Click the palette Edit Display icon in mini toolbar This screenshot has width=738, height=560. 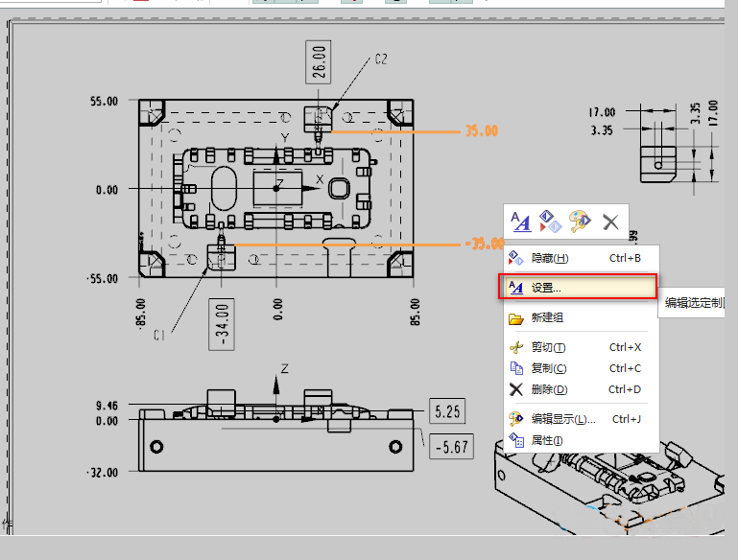click(x=580, y=222)
